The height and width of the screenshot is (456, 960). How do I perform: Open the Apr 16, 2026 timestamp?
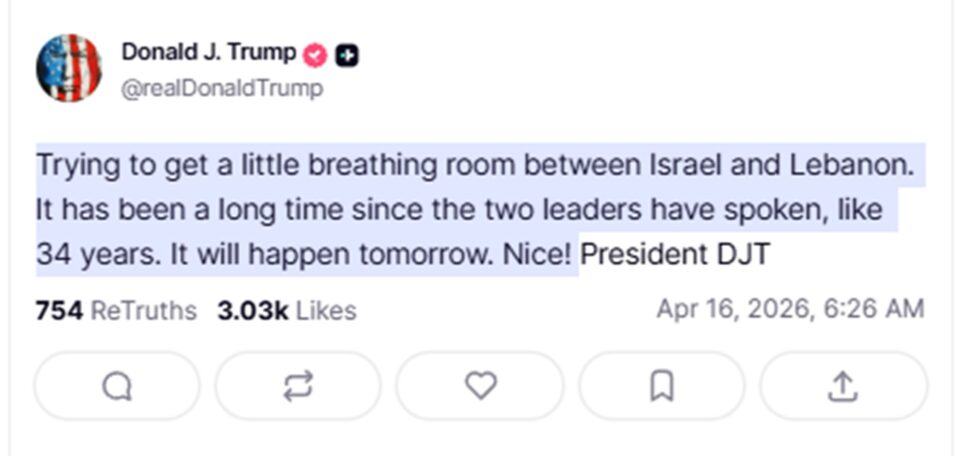pyautogui.click(x=789, y=309)
